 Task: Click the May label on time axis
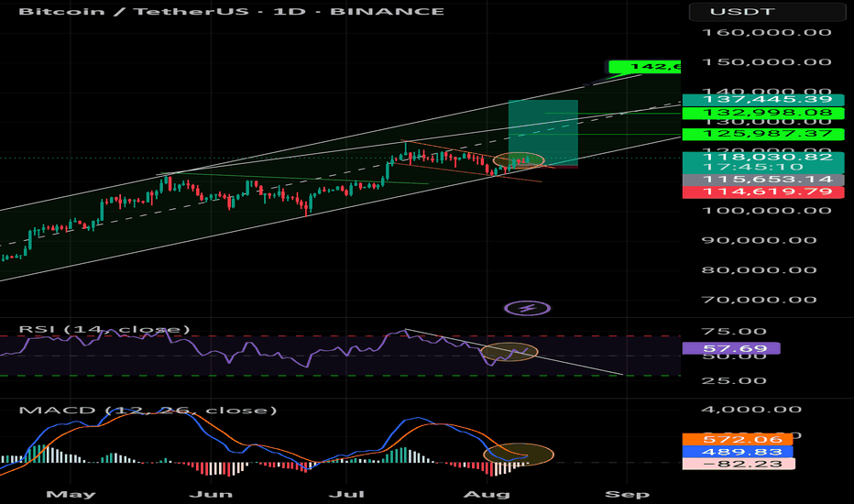(71, 494)
